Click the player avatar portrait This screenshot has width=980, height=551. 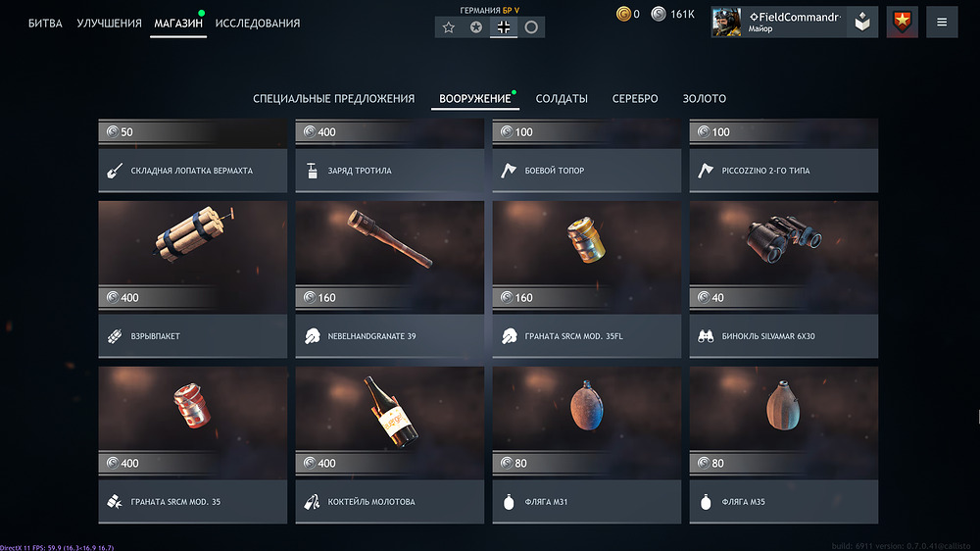(727, 23)
